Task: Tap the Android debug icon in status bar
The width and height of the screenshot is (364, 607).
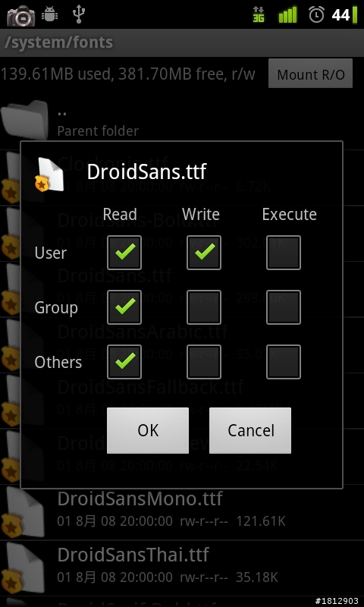Action: coord(49,14)
